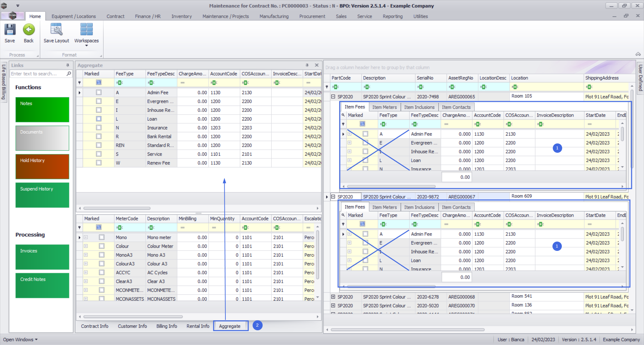This screenshot has width=644, height=345.
Task: Expand the Colour meter row
Action: click(x=86, y=246)
